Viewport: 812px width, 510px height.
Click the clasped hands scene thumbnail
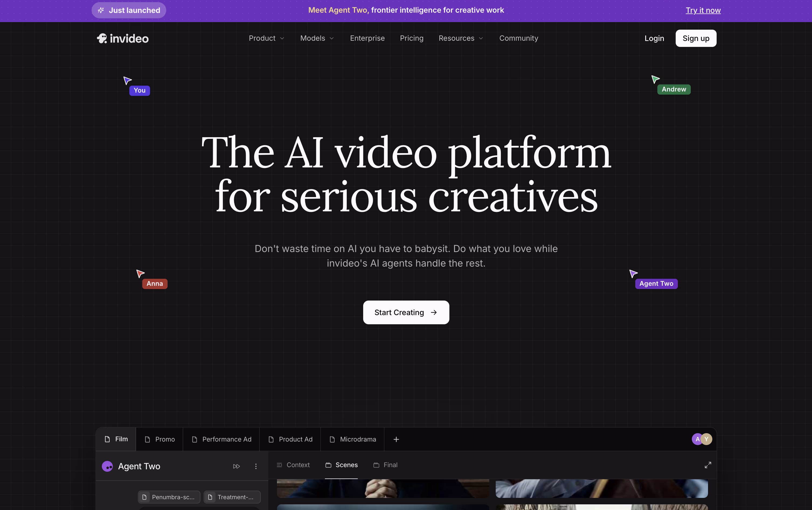(x=383, y=488)
